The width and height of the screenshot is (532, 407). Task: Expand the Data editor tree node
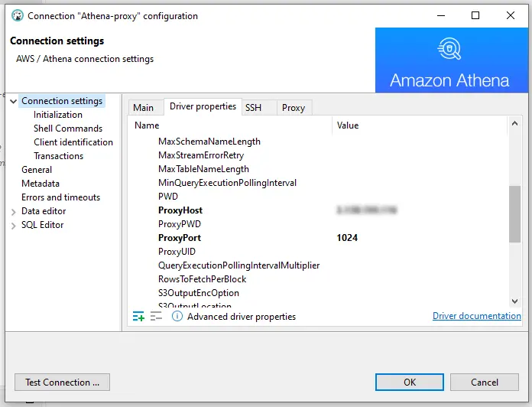(x=14, y=212)
